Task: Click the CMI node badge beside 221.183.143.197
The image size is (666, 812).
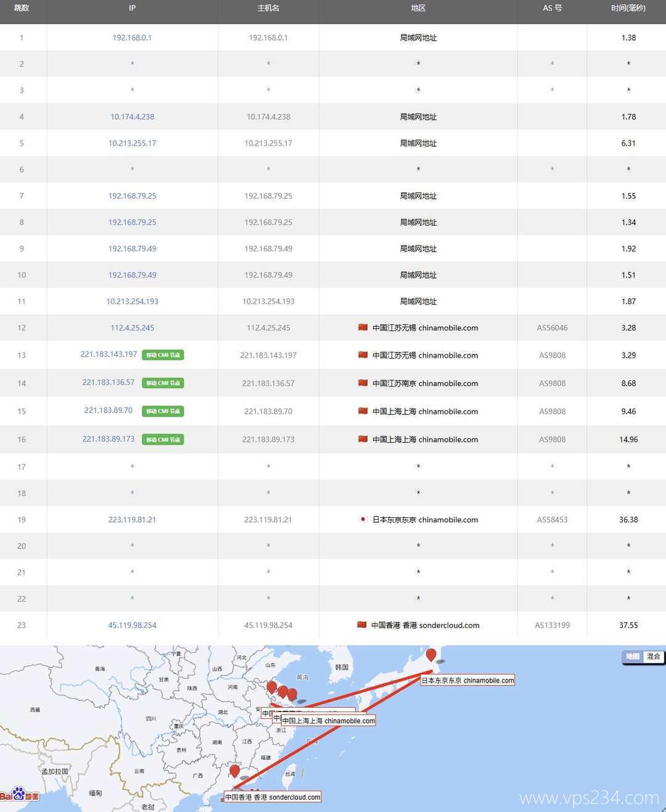Action: click(163, 355)
